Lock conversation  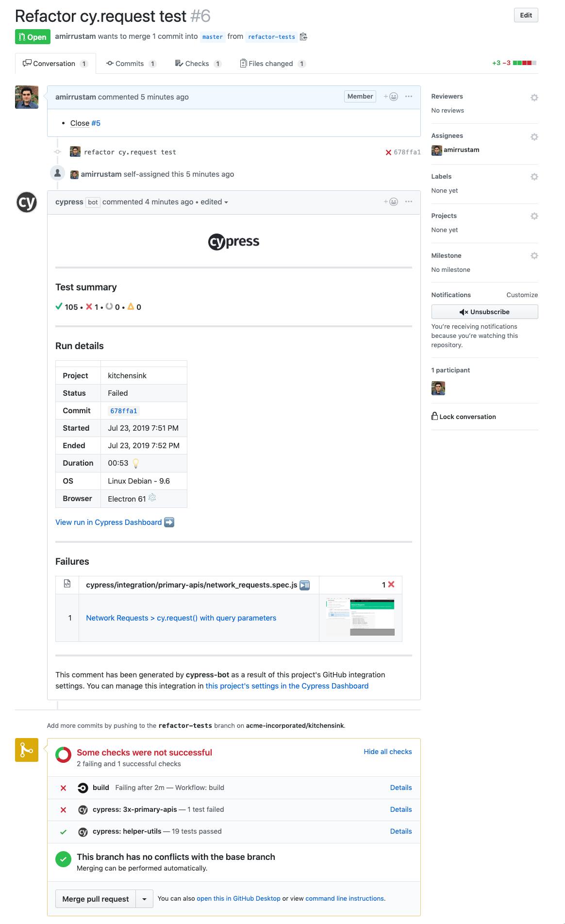click(x=464, y=417)
